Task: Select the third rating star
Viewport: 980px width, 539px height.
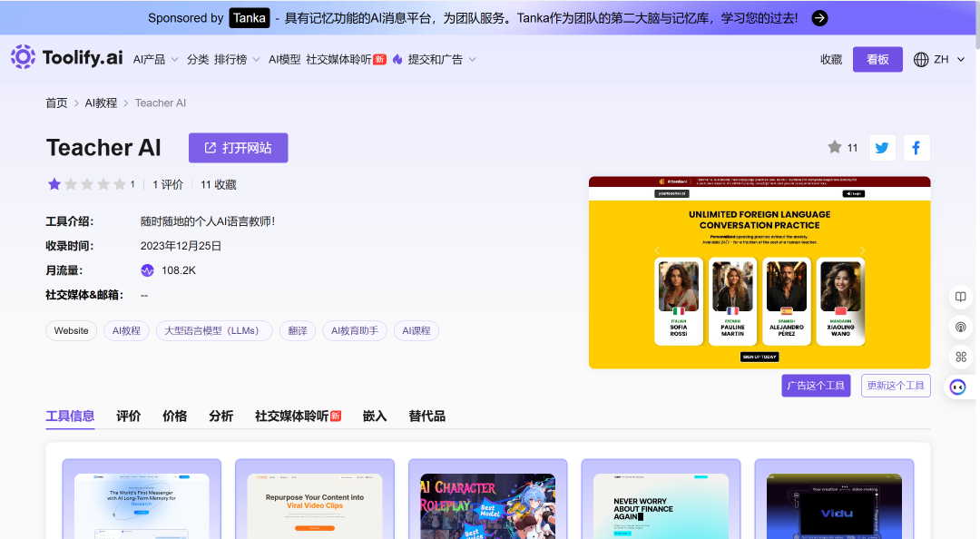Action: click(x=87, y=184)
